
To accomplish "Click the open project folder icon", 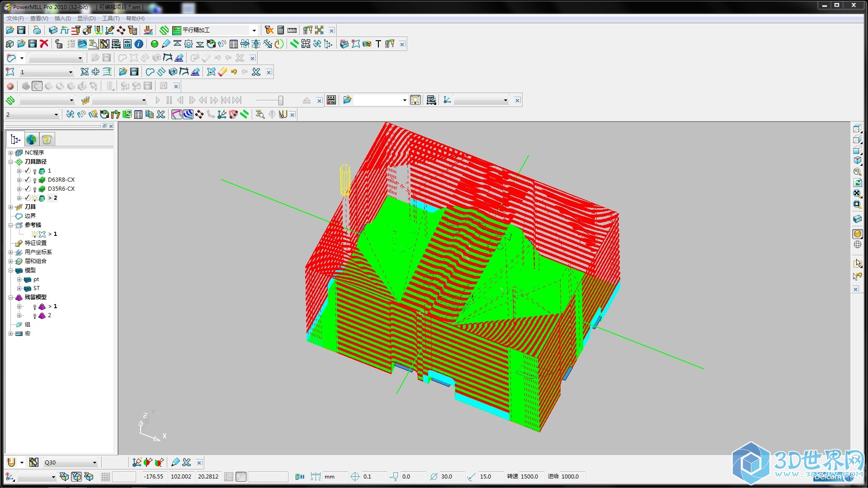I will point(10,30).
